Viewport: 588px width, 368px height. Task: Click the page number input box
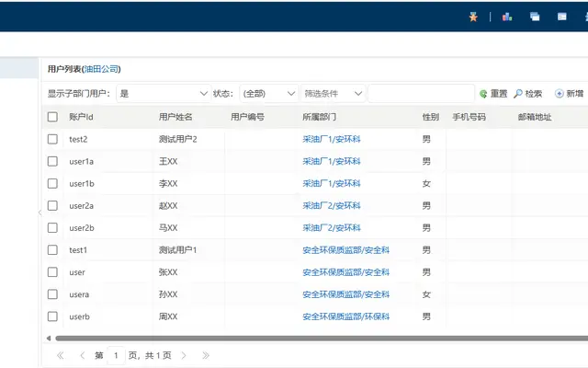[x=116, y=355]
